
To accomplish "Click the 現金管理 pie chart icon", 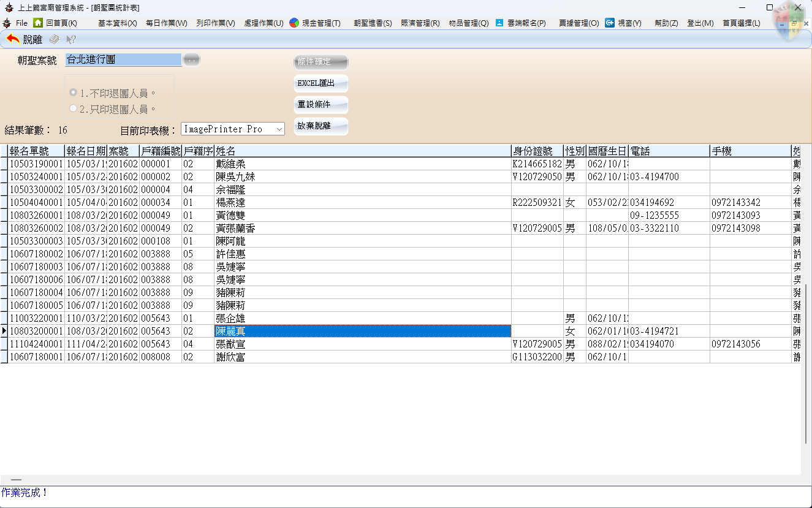I will coord(294,23).
